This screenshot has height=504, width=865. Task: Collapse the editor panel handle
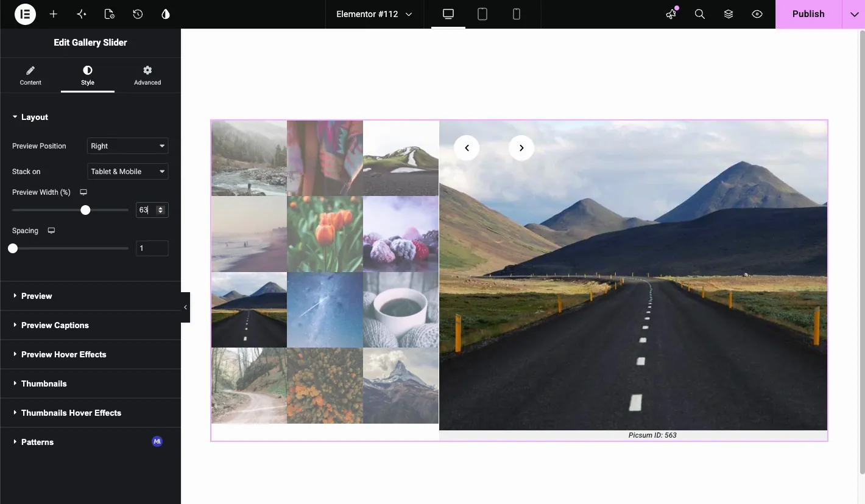[x=185, y=307]
